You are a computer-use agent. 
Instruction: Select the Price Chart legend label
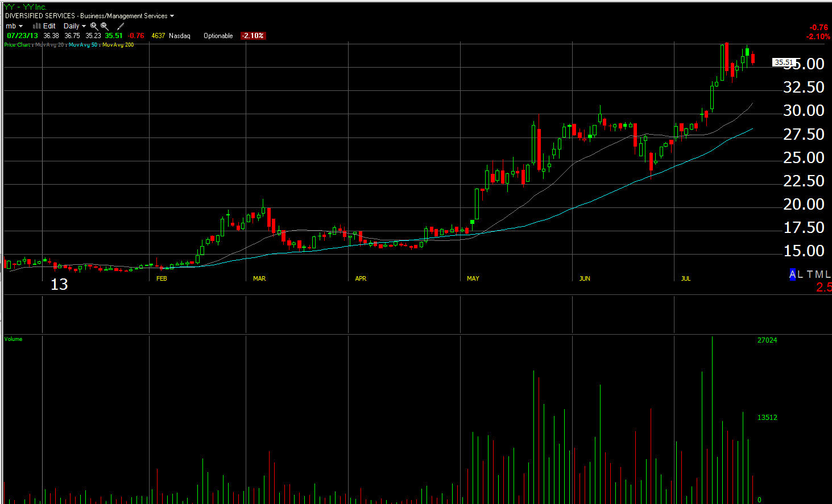pyautogui.click(x=17, y=45)
